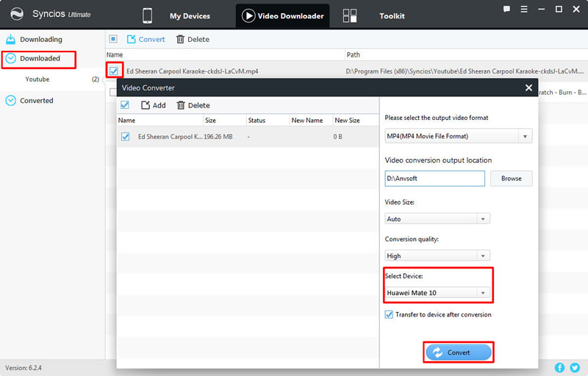Close the Video Converter dialog
This screenshot has height=376, width=588.
[x=528, y=88]
